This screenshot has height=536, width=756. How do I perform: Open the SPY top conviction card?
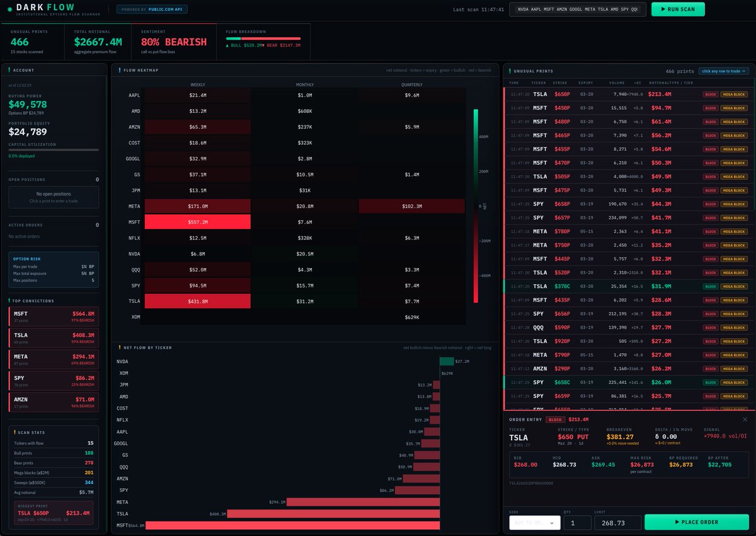pos(54,380)
